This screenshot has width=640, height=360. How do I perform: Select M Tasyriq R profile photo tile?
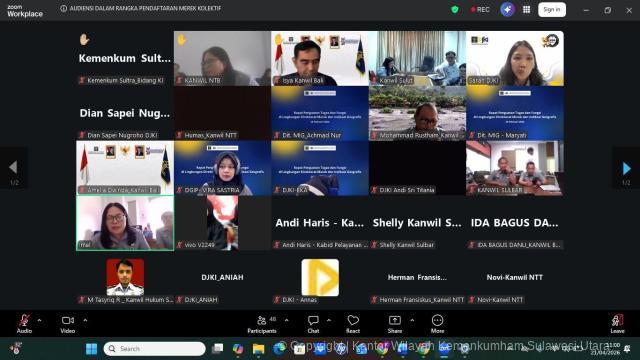125,278
